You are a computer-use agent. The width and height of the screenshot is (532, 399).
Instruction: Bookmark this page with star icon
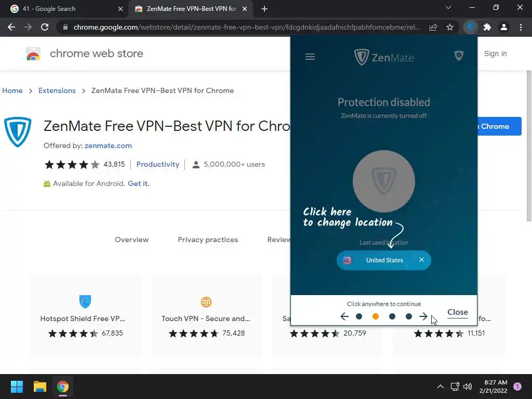[449, 27]
